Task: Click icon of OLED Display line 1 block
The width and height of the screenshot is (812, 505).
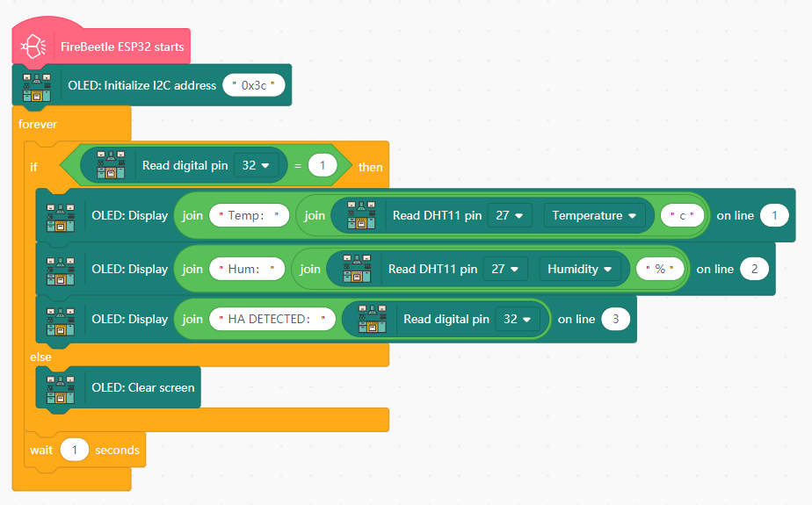Action: [x=60, y=215]
